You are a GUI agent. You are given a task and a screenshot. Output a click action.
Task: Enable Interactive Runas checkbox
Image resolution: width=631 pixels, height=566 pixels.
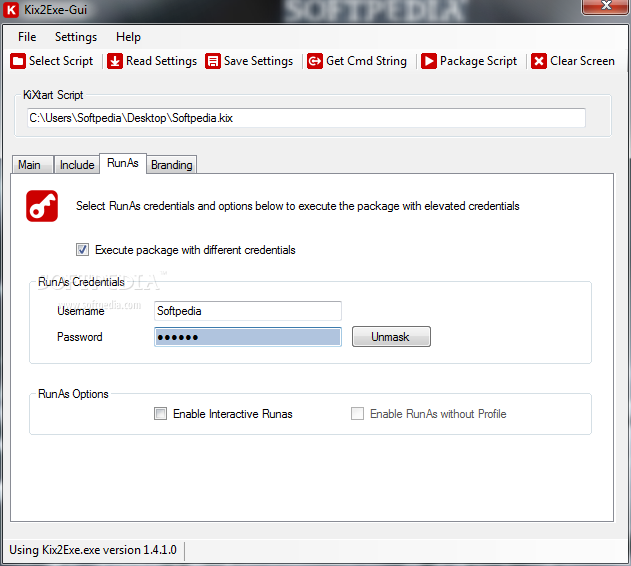coord(161,413)
